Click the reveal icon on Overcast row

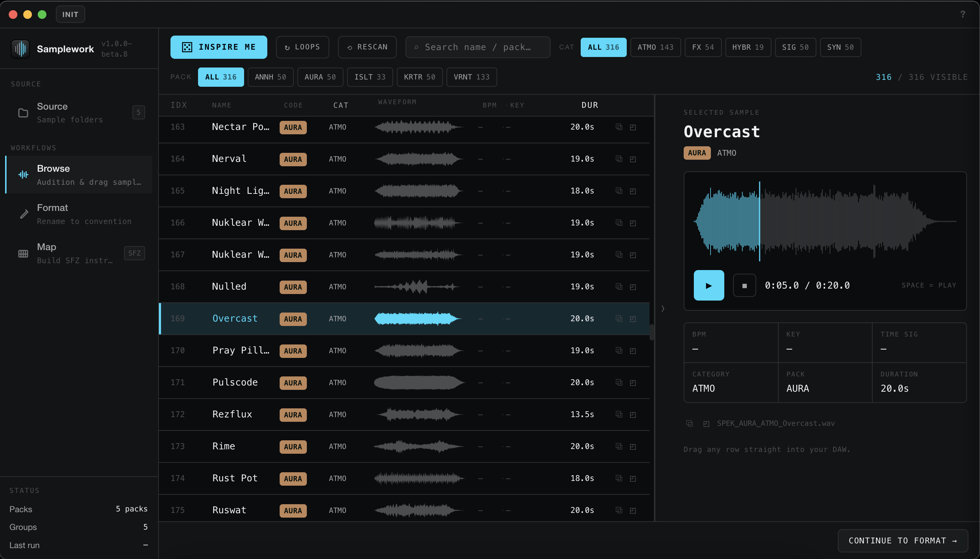633,319
